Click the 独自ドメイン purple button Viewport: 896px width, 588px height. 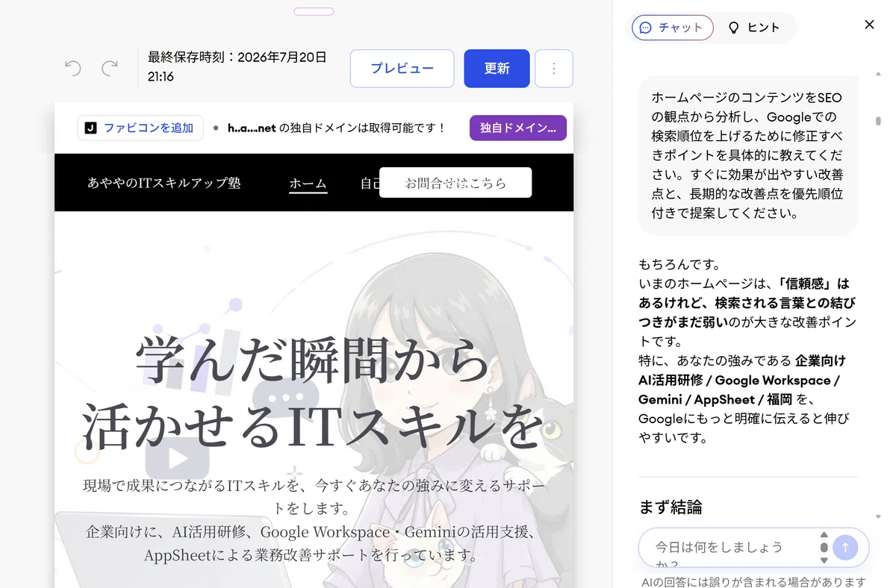coord(518,128)
